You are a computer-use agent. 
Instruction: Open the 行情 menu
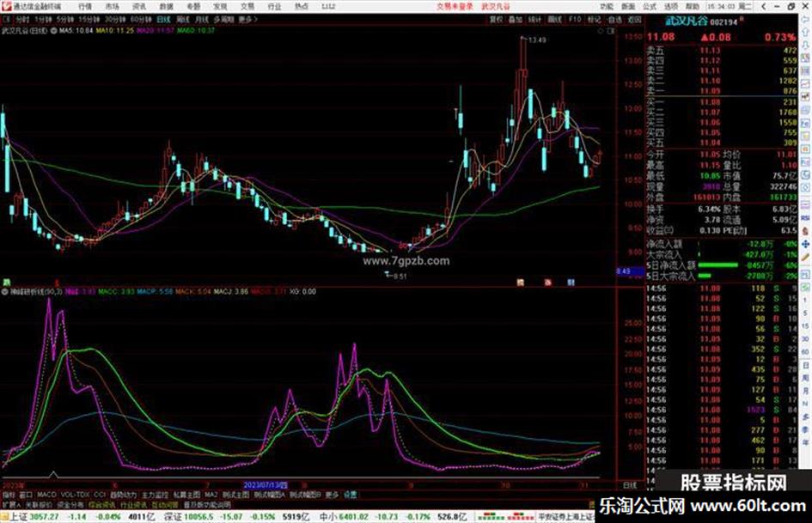(85, 6)
